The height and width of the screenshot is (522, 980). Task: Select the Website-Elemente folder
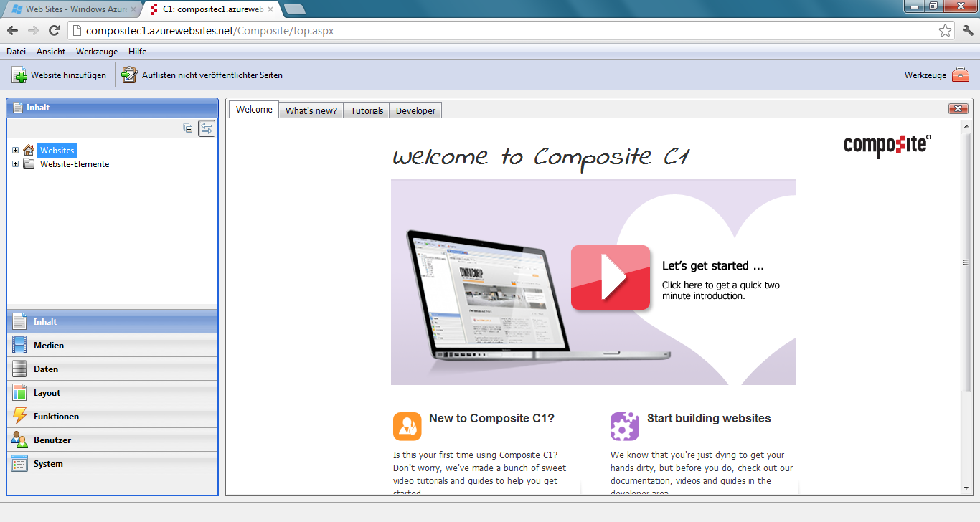[x=74, y=164]
